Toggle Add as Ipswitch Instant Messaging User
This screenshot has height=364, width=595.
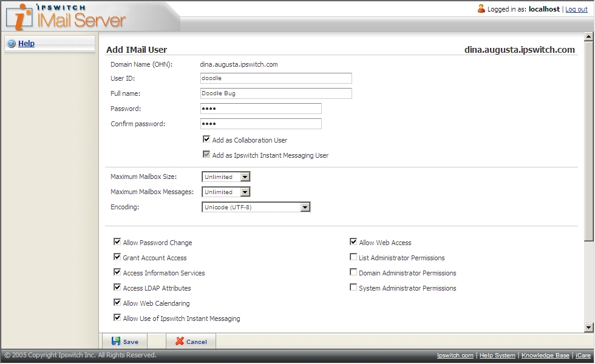pyautogui.click(x=206, y=154)
